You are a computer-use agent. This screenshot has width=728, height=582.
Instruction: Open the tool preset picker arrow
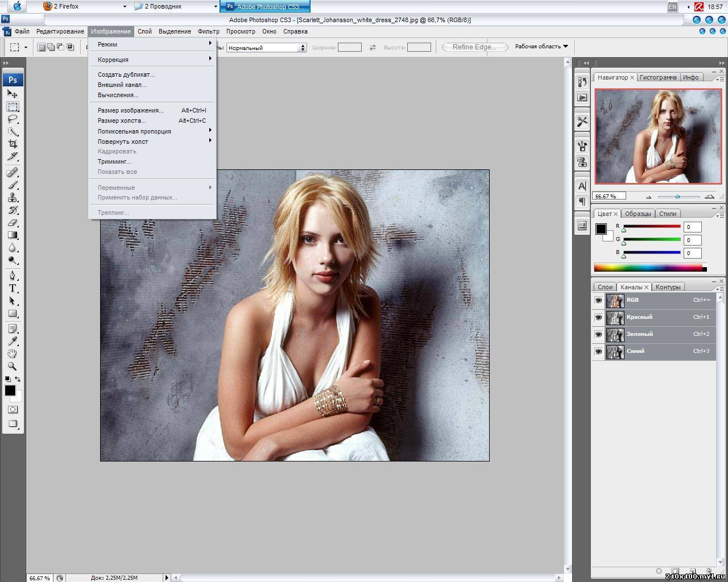[x=26, y=47]
